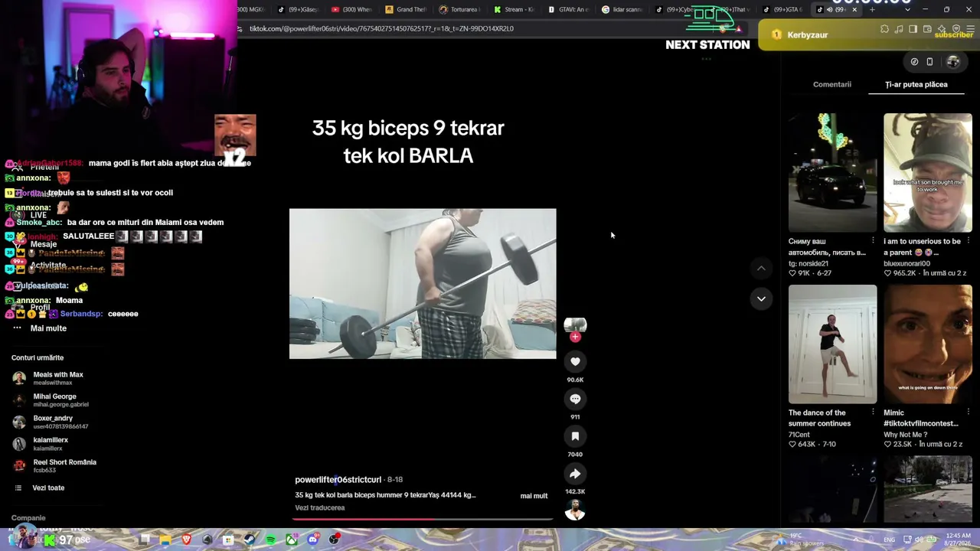Open the TikTok profile avatar in header
Image resolution: width=980 pixels, height=551 pixels.
tap(953, 62)
